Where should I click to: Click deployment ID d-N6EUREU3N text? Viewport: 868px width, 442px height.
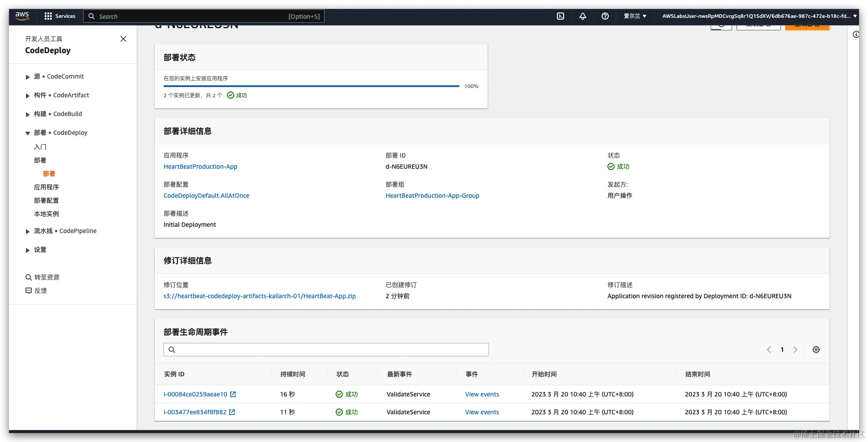coord(407,167)
